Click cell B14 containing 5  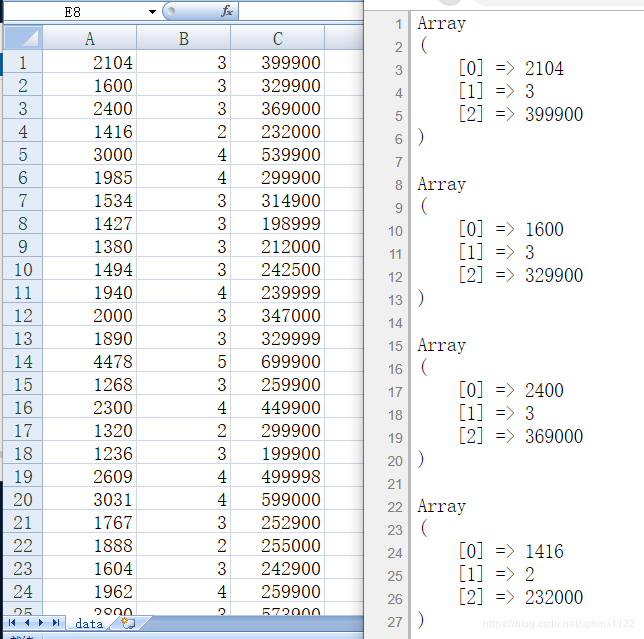(183, 361)
